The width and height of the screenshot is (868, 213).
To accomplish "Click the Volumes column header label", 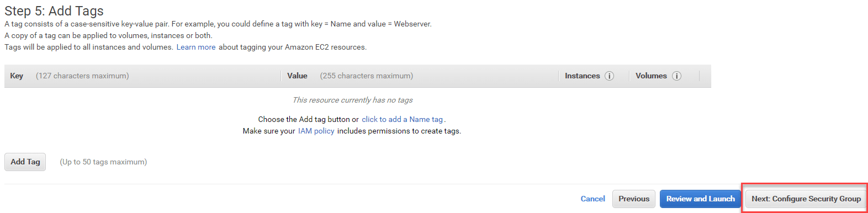I will click(x=651, y=76).
